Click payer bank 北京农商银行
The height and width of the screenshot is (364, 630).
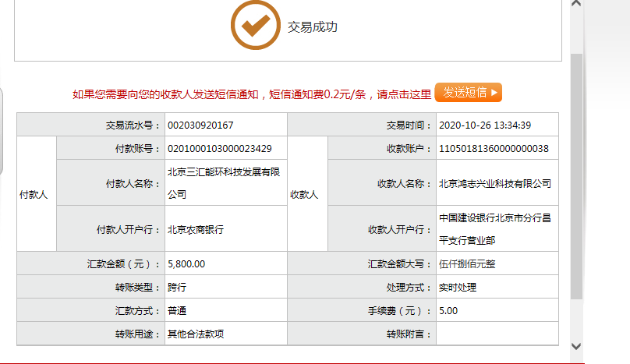196,229
